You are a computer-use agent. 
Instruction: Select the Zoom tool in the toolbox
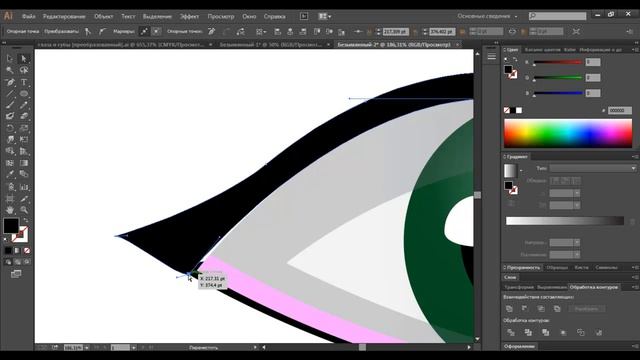[24, 210]
